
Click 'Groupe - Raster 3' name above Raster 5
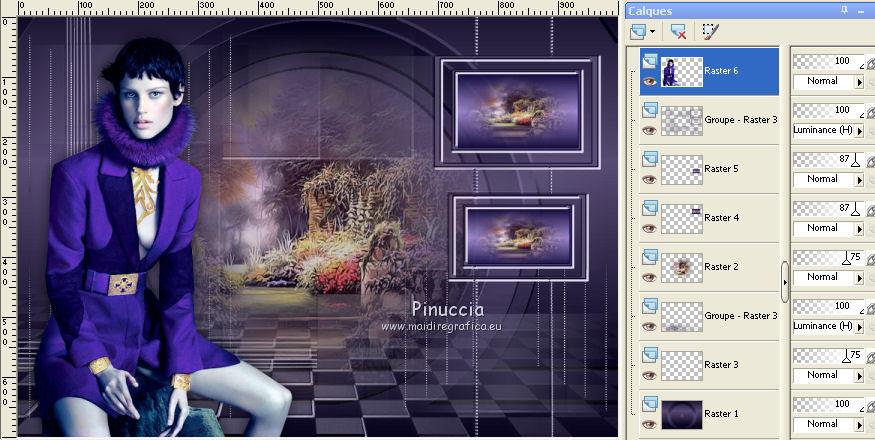(x=741, y=119)
